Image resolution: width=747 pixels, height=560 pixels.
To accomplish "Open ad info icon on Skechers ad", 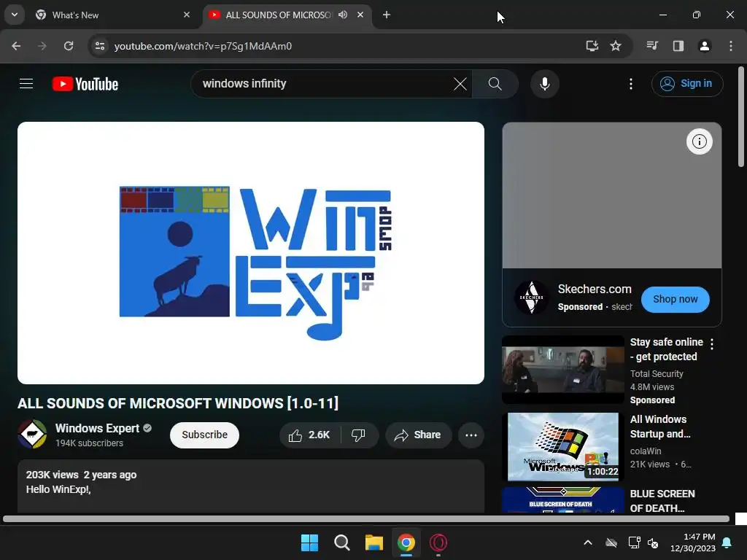I will click(x=699, y=141).
